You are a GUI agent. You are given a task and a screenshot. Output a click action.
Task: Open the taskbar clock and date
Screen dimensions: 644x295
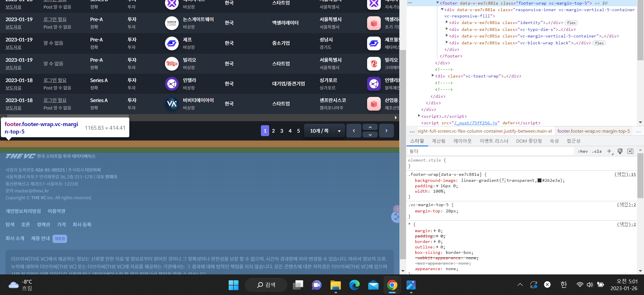click(x=624, y=285)
